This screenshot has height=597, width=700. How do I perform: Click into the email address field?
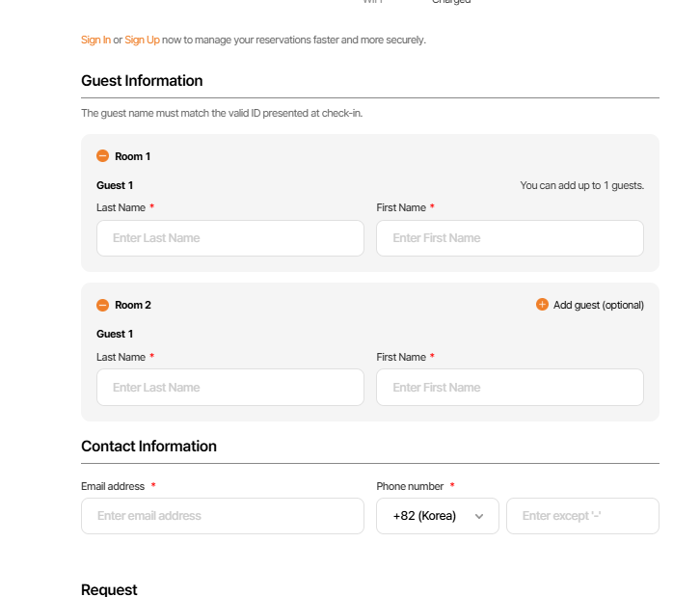(223, 516)
